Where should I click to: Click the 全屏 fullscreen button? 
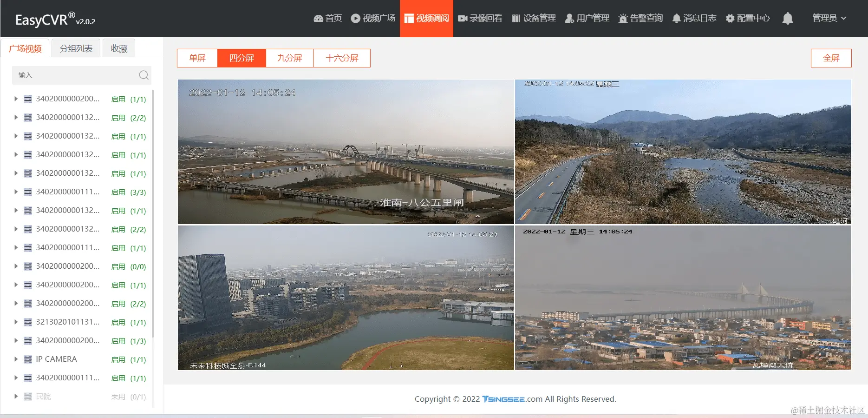pyautogui.click(x=831, y=58)
